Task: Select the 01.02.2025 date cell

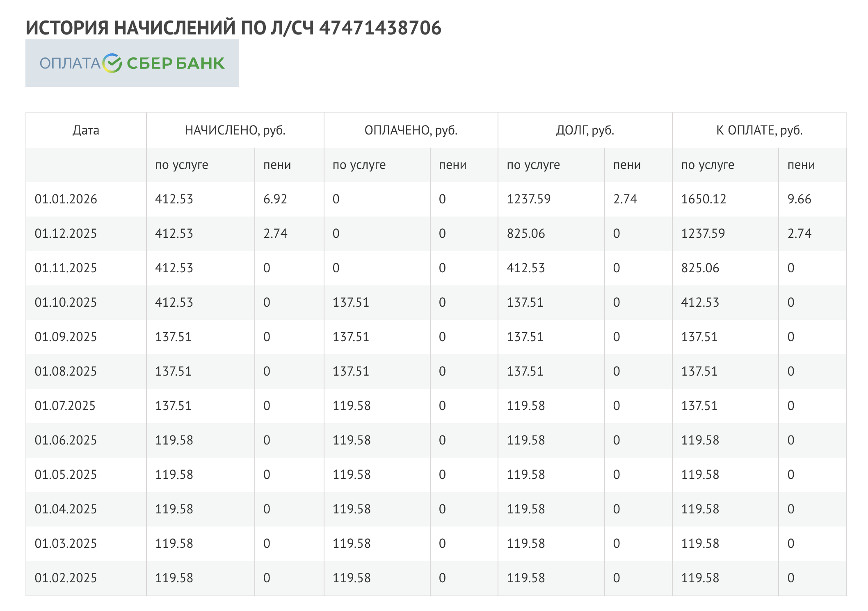Action: point(66,578)
